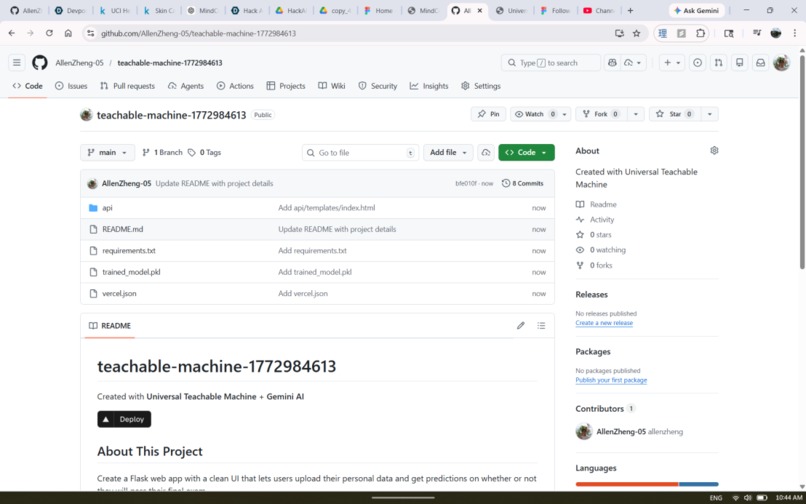Open the GitHub global navigation hamburger menu
The image size is (806, 504).
click(x=17, y=63)
